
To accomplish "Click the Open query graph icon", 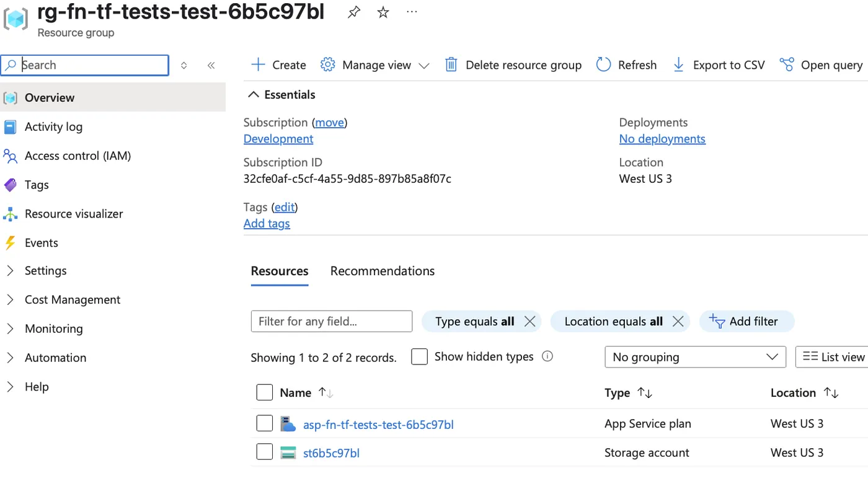I will [787, 64].
